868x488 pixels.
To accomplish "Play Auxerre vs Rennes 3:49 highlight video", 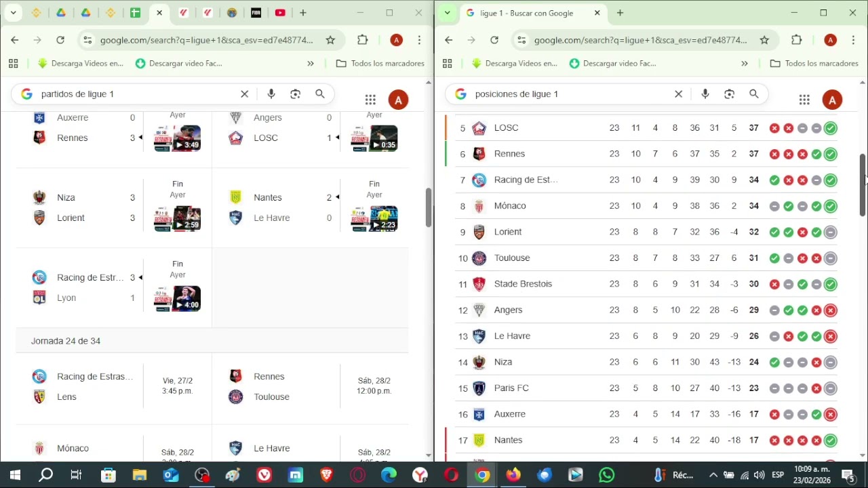I will [x=178, y=138].
